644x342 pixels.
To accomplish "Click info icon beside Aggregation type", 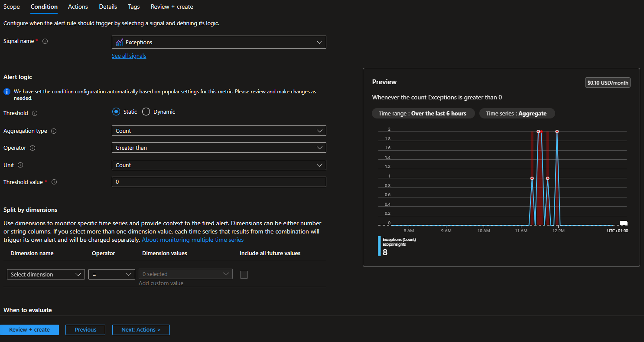I will click(x=54, y=131).
